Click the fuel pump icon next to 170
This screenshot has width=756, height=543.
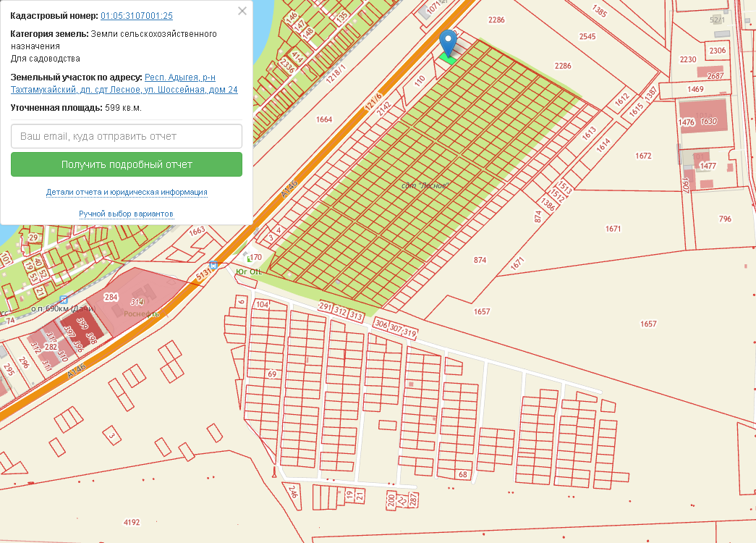point(248,258)
